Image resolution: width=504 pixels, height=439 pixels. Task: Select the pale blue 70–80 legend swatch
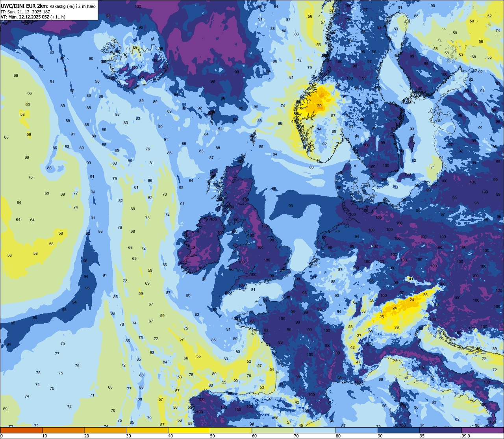[315, 430]
